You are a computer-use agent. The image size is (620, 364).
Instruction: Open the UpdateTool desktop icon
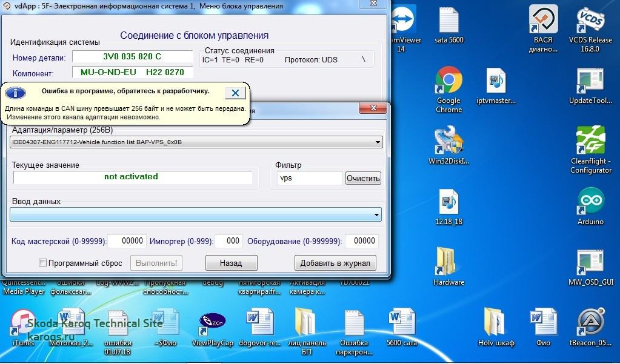(x=590, y=81)
